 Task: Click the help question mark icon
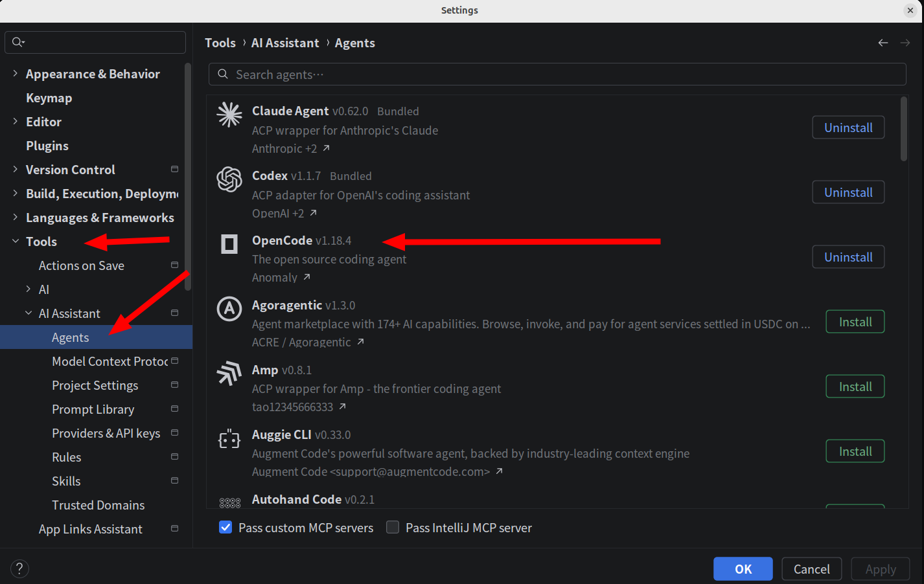(19, 569)
